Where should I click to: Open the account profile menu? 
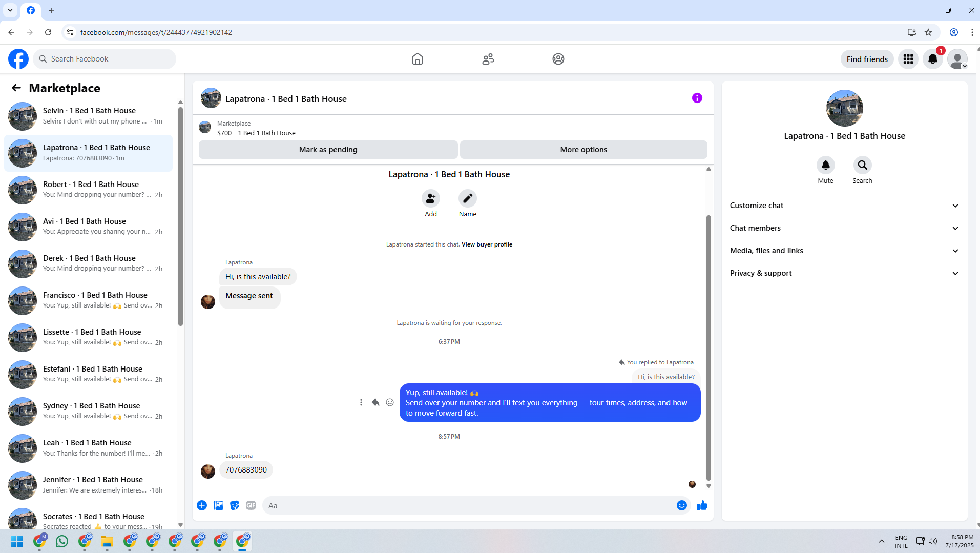[957, 59]
